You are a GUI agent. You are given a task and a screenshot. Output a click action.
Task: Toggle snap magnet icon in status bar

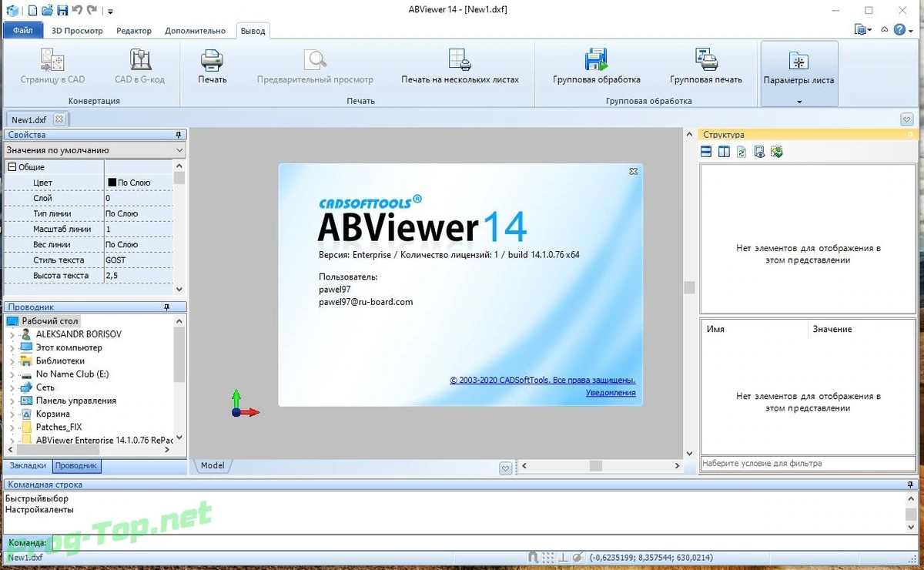click(x=534, y=557)
